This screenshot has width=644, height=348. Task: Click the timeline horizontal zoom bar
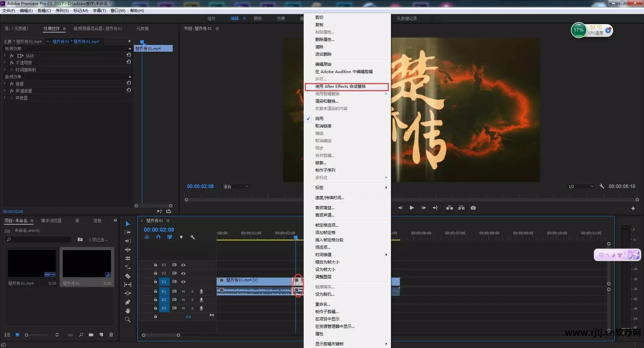click(161, 335)
